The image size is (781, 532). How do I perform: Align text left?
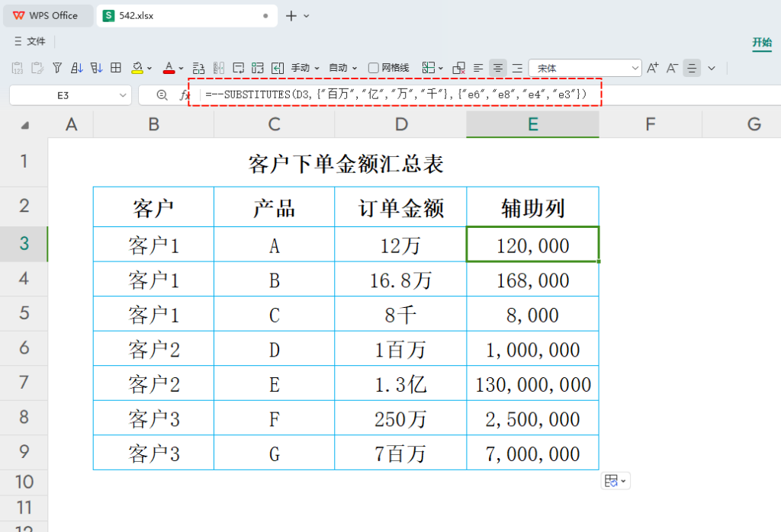tap(478, 68)
